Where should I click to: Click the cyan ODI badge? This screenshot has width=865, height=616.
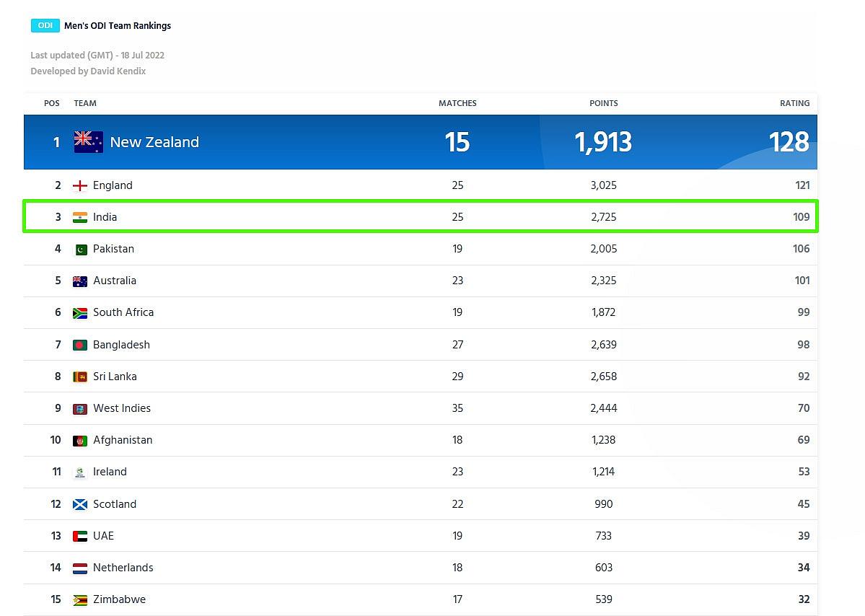point(45,25)
